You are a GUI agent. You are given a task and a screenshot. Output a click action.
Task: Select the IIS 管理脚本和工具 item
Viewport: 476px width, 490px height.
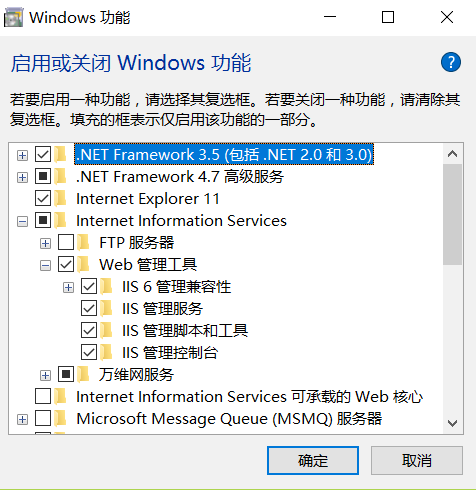coord(185,331)
